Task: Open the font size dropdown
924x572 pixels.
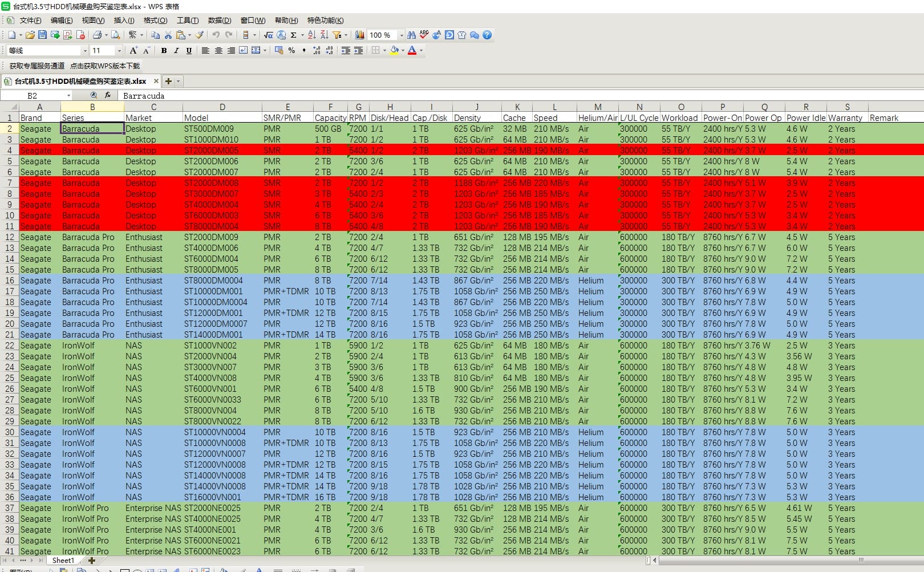Action: [119, 51]
